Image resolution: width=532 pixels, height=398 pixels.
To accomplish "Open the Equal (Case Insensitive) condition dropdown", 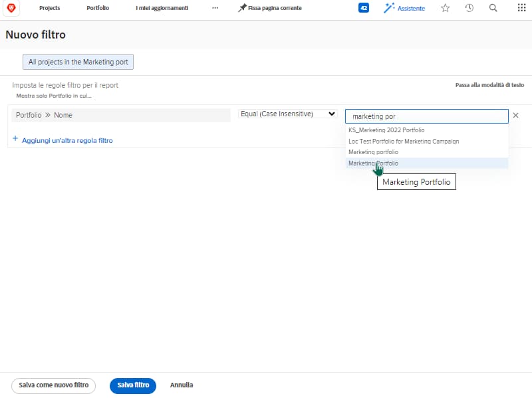I will pos(287,113).
